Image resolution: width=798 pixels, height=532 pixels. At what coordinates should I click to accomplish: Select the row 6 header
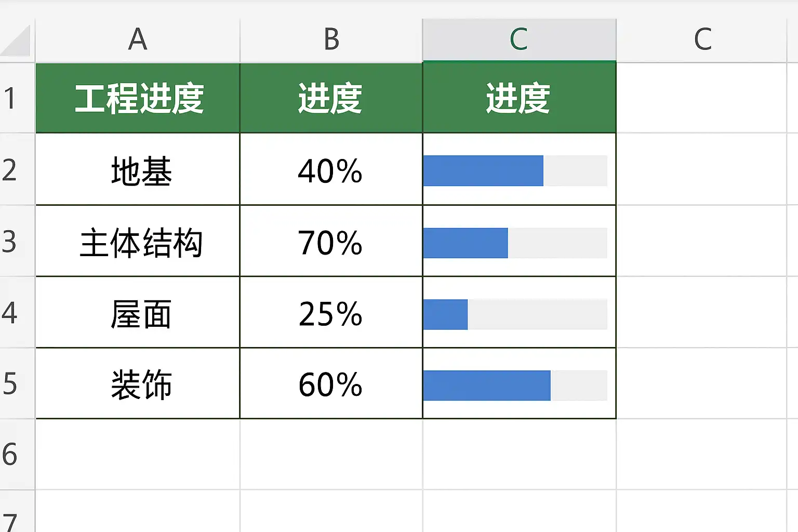coord(10,455)
